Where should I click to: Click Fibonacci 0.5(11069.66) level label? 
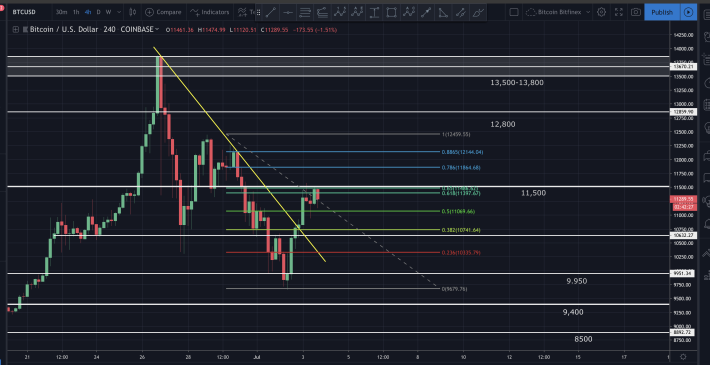458,211
